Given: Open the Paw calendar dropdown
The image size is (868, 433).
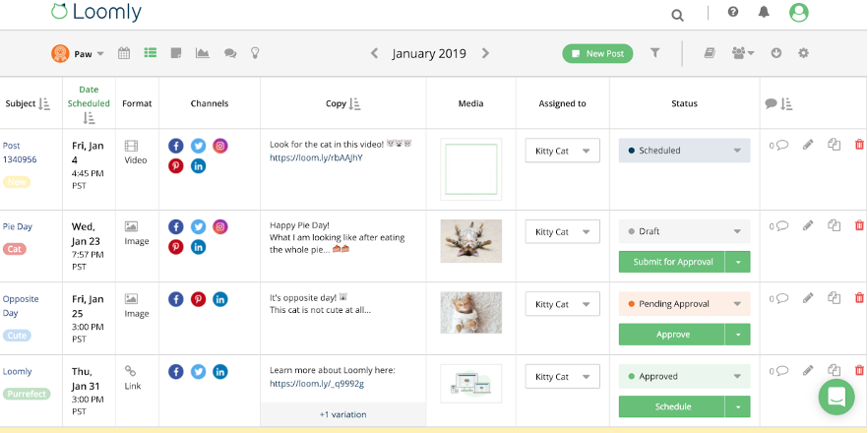Looking at the screenshot, I should (79, 54).
